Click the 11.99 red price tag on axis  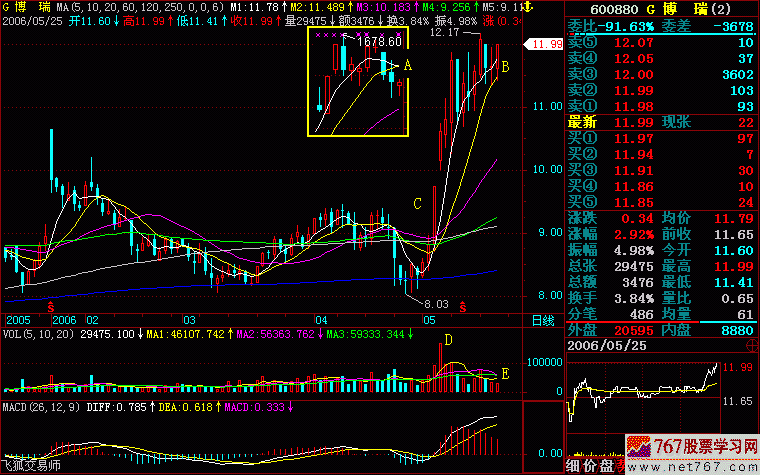click(x=545, y=44)
